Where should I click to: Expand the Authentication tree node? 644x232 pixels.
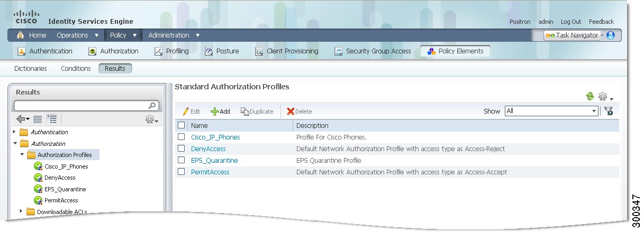pos(14,132)
